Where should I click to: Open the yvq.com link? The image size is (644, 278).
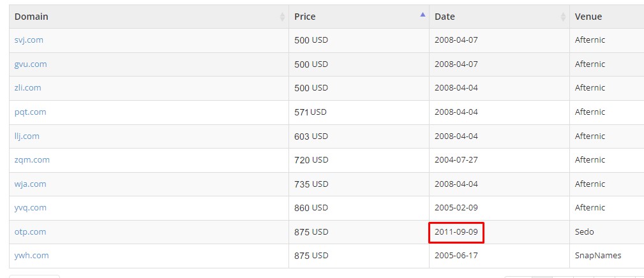point(31,208)
